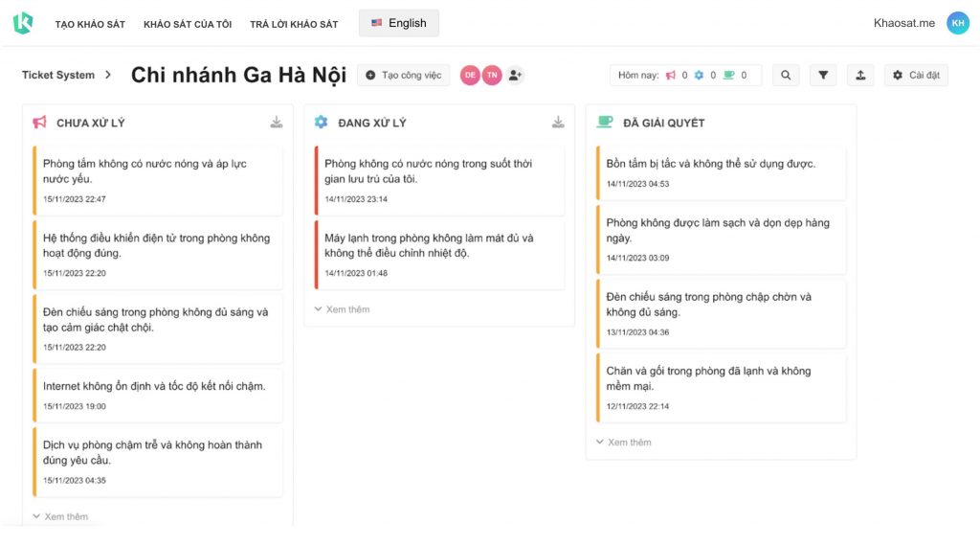Select the DE member avatar
The image size is (980, 546).
pyautogui.click(x=470, y=75)
